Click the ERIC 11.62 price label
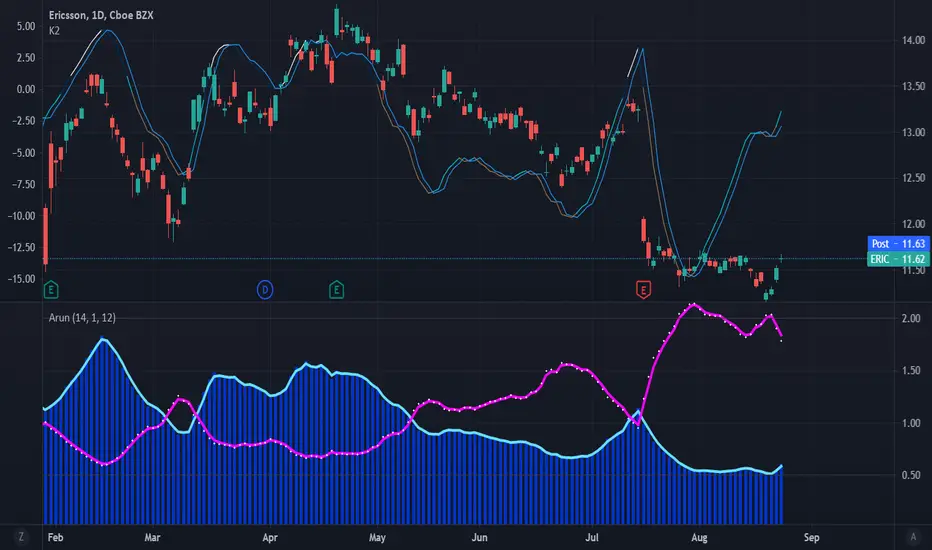Image resolution: width=932 pixels, height=550 pixels. coord(898,259)
